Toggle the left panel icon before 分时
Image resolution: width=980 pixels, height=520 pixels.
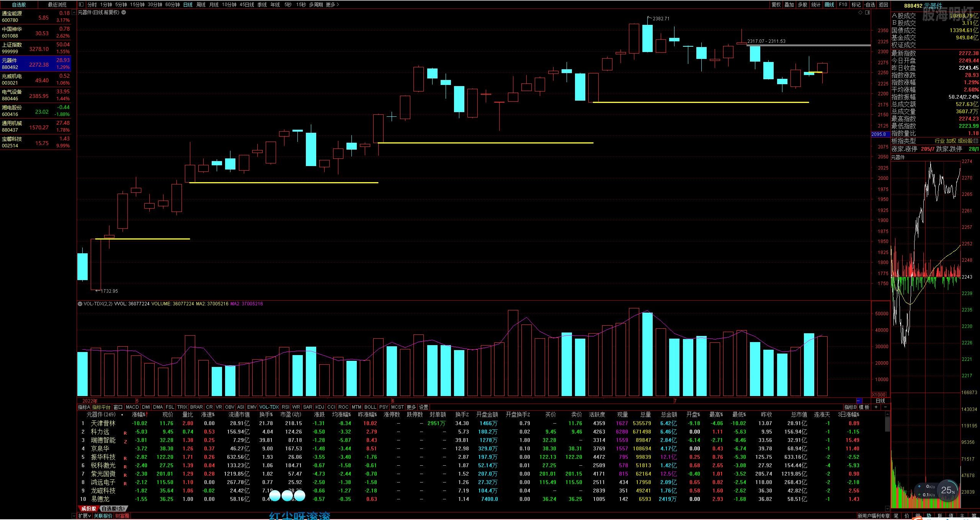tap(81, 5)
